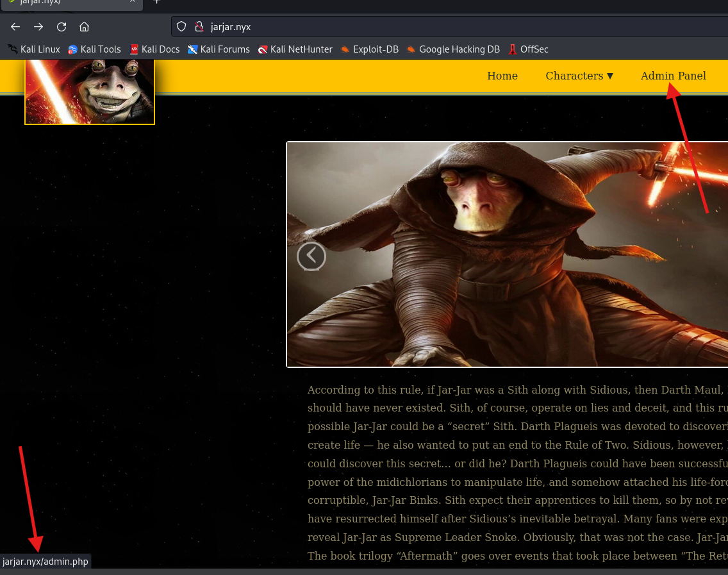Launch the Kali Docs bookmark
The image size is (728, 575).
pyautogui.click(x=154, y=49)
